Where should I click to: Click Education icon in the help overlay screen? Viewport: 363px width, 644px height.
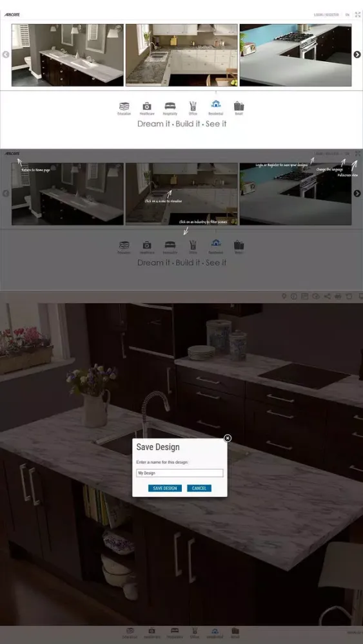(x=124, y=245)
